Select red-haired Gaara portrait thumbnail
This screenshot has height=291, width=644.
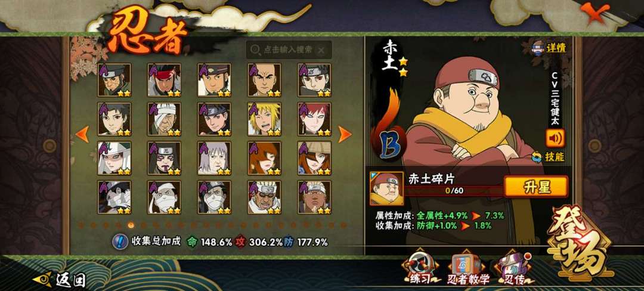(x=314, y=119)
